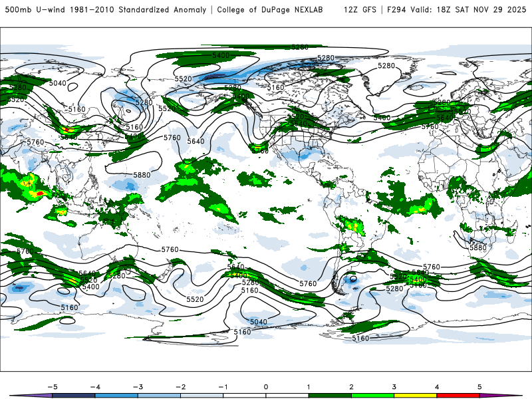Image resolution: width=532 pixels, height=399 pixels.
Task: Click the '12Z GFS' model run label
Action: (x=360, y=9)
